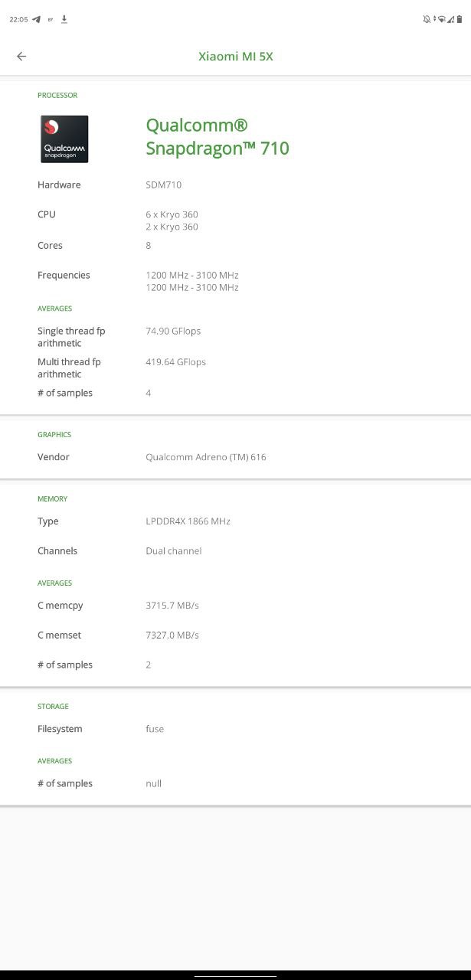
Task: Tap the navigation gesture bar at bottom
Action: (x=235, y=975)
